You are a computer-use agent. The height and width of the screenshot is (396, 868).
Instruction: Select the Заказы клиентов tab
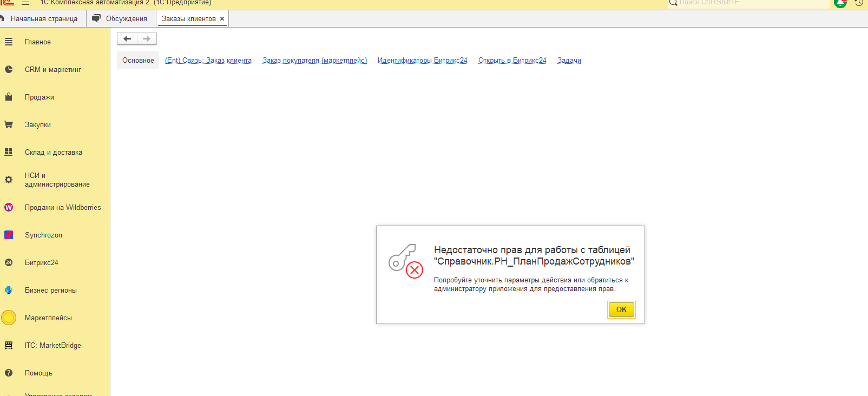point(189,18)
